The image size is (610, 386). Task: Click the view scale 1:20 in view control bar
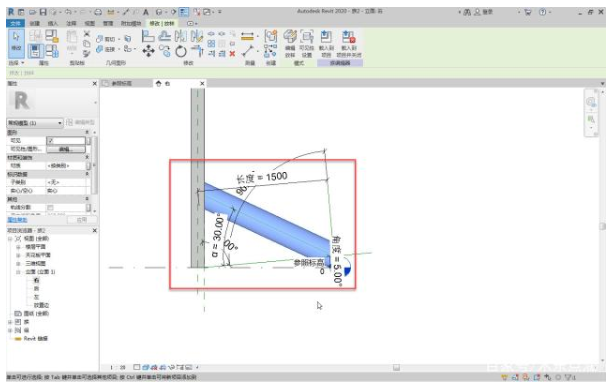click(x=117, y=367)
